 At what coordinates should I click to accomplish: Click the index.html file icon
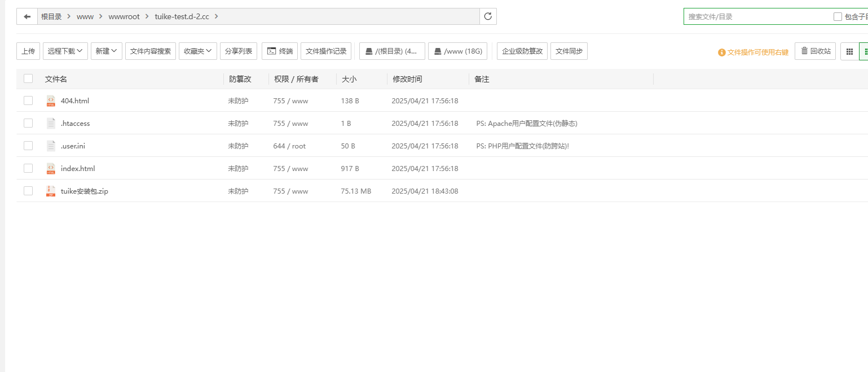click(x=51, y=169)
